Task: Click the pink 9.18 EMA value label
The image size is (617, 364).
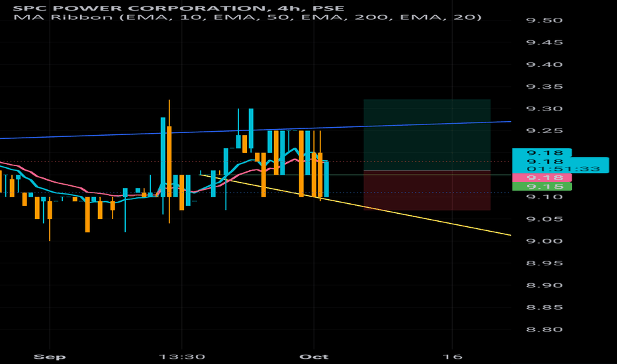Action: click(542, 178)
